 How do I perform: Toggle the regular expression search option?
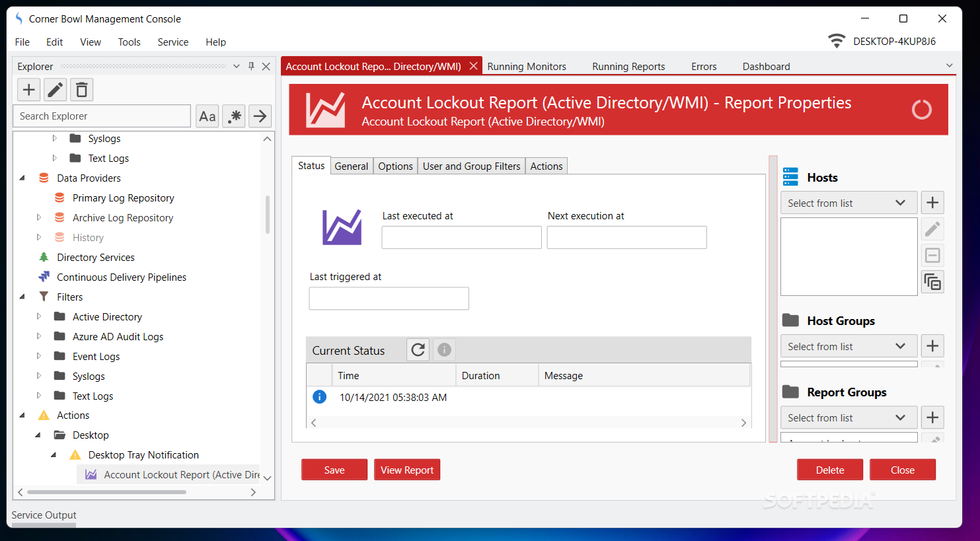coord(234,116)
